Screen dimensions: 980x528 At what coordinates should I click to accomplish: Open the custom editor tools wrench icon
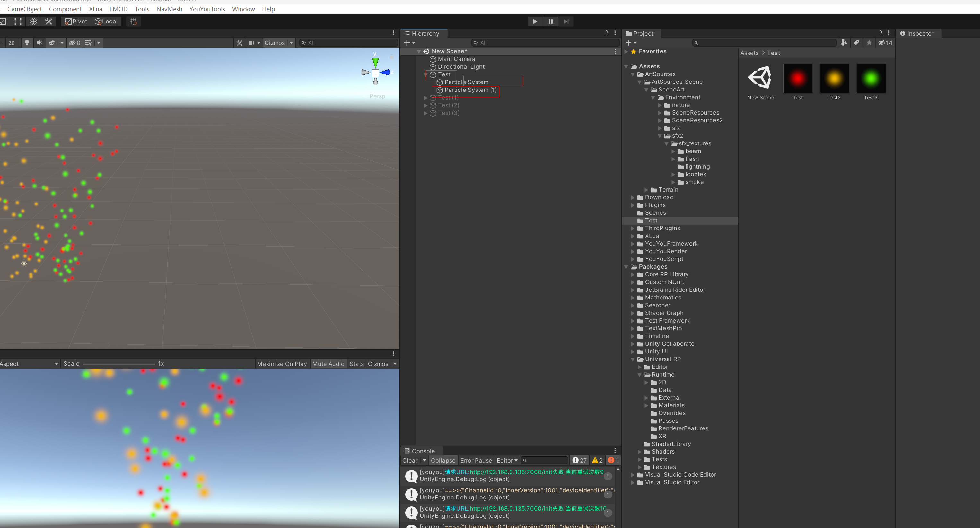tap(49, 21)
